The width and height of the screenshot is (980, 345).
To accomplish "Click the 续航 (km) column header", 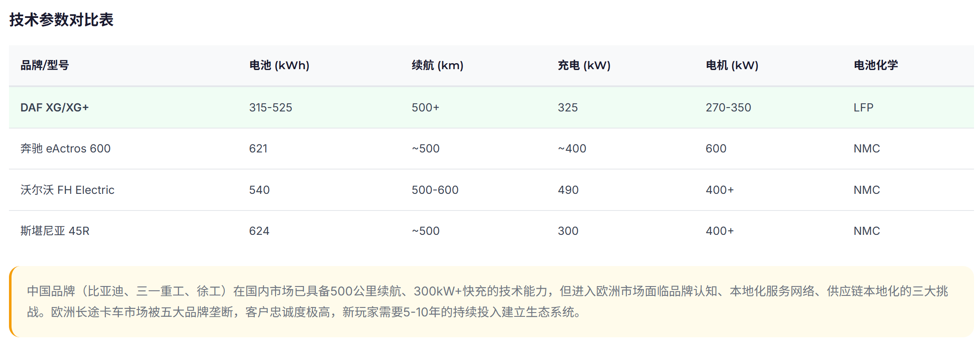I will pyautogui.click(x=437, y=65).
